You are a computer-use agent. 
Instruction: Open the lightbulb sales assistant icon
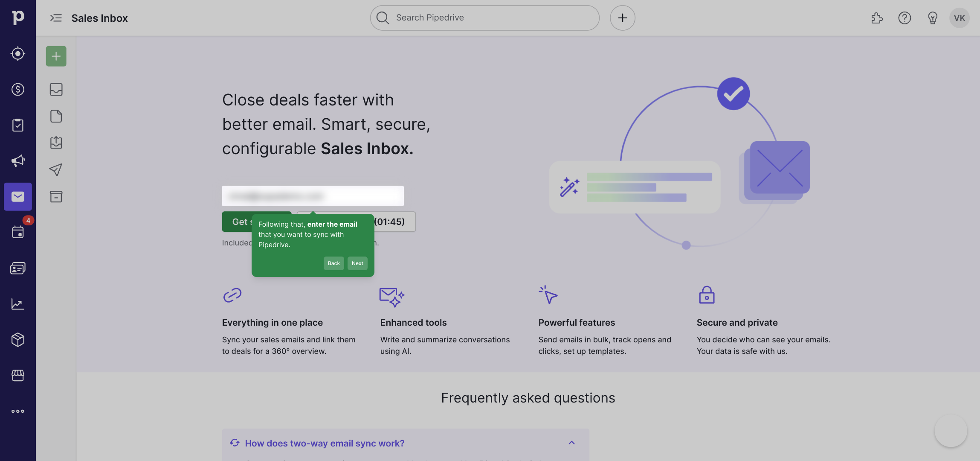933,18
